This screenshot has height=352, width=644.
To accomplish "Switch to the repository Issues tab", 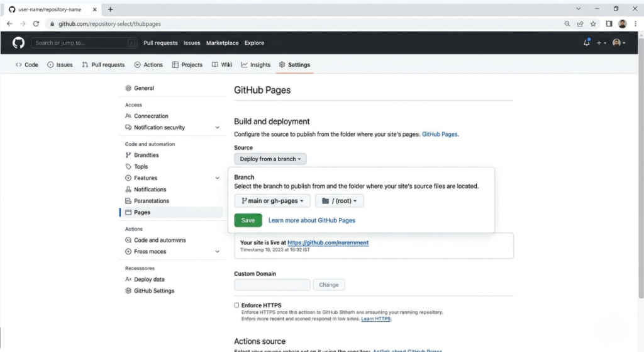I will pyautogui.click(x=60, y=65).
